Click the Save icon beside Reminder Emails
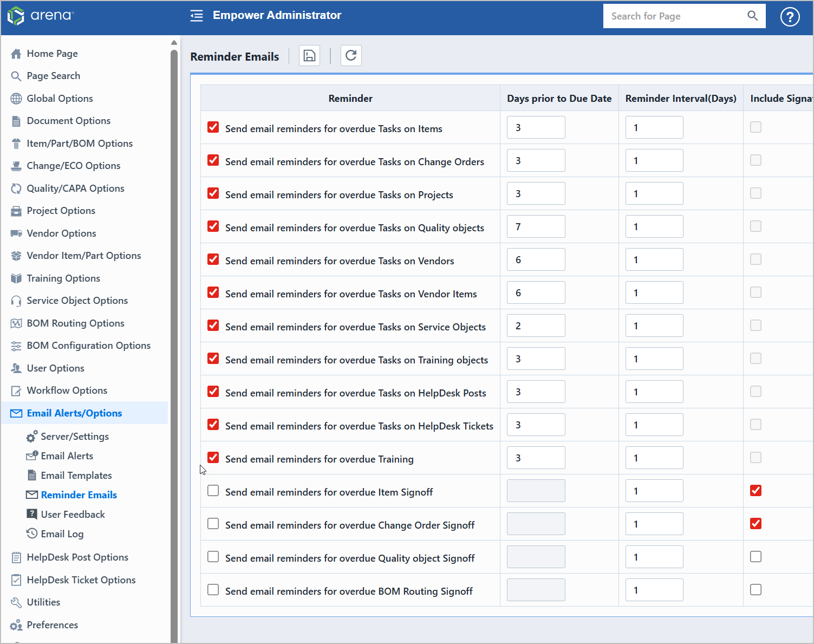814x644 pixels. pos(309,56)
